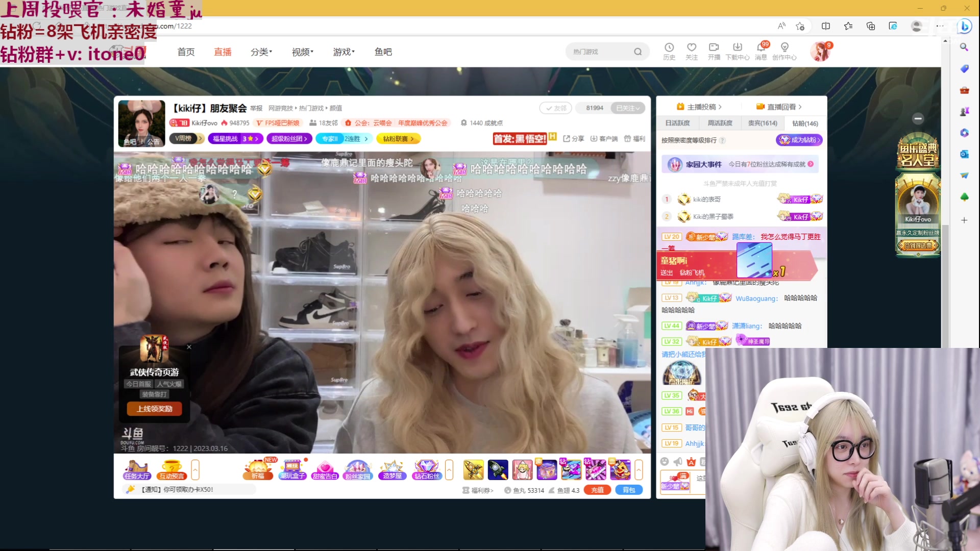Open 粉丝家园 fan home icon
Screen dimensions: 980x551
(357, 470)
